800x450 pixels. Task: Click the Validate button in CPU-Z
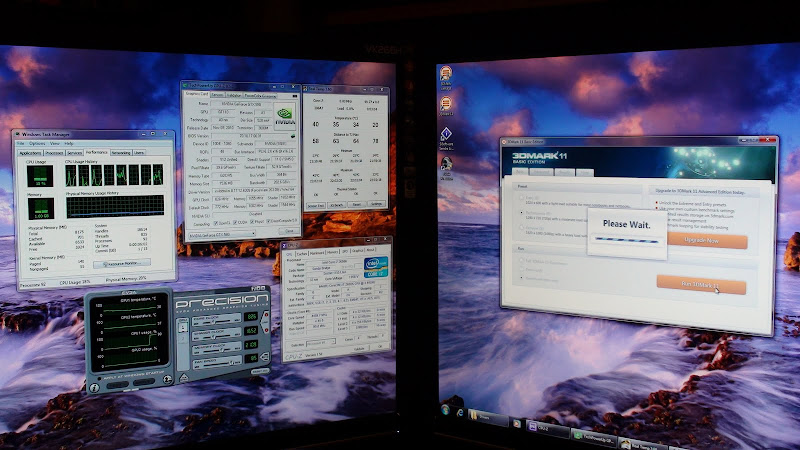[359, 349]
